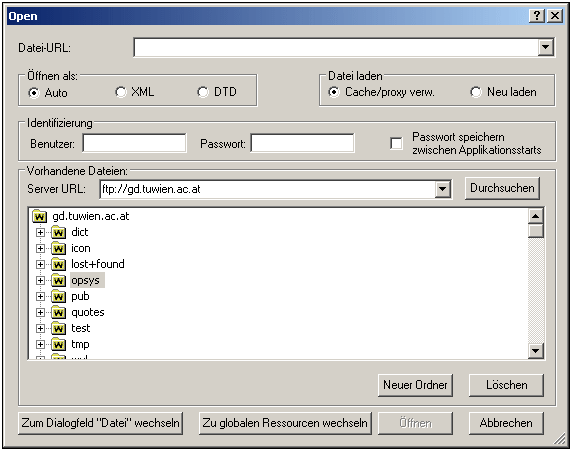Viewport: 572px width, 451px height.
Task: Click the help question mark icon
Action: [537, 16]
